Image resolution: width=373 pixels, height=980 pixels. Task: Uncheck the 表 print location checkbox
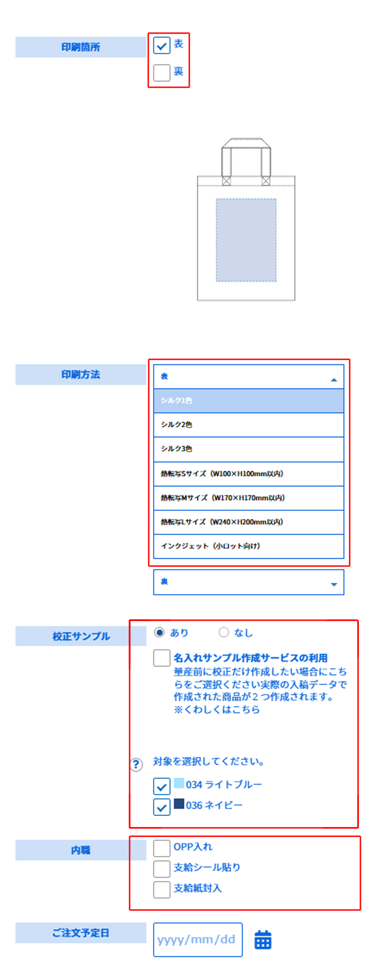tap(162, 46)
